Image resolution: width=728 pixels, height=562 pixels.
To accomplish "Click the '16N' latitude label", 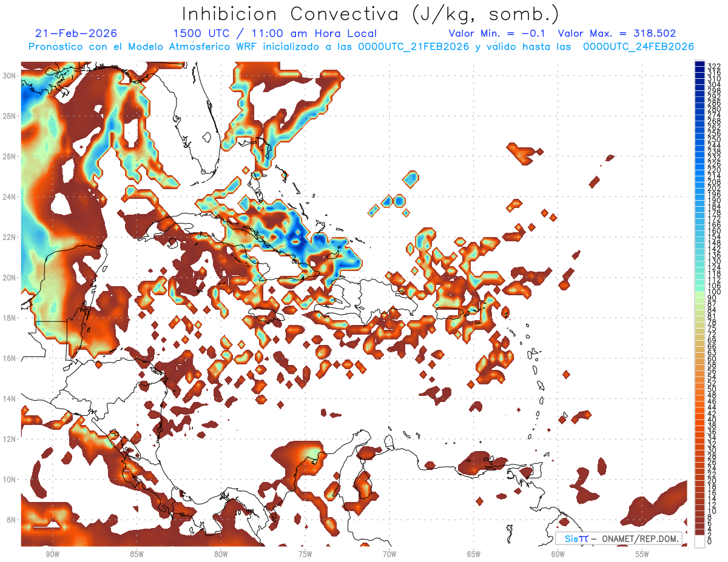I will (9, 358).
